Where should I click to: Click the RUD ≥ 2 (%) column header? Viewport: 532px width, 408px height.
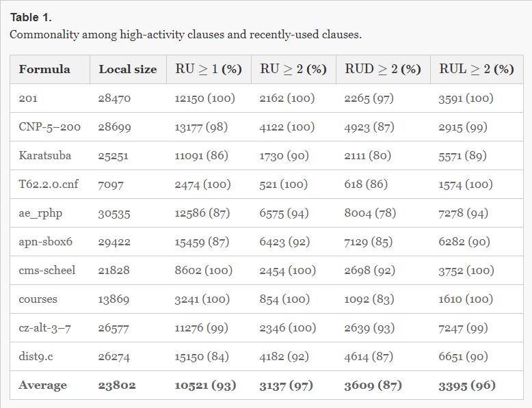coord(382,69)
